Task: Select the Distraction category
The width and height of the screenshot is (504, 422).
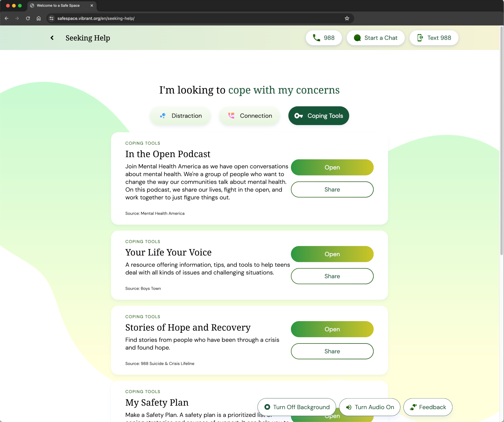Action: [181, 116]
